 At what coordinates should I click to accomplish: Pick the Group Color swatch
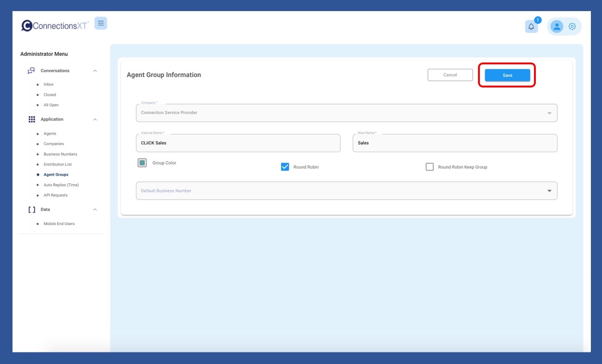(142, 163)
